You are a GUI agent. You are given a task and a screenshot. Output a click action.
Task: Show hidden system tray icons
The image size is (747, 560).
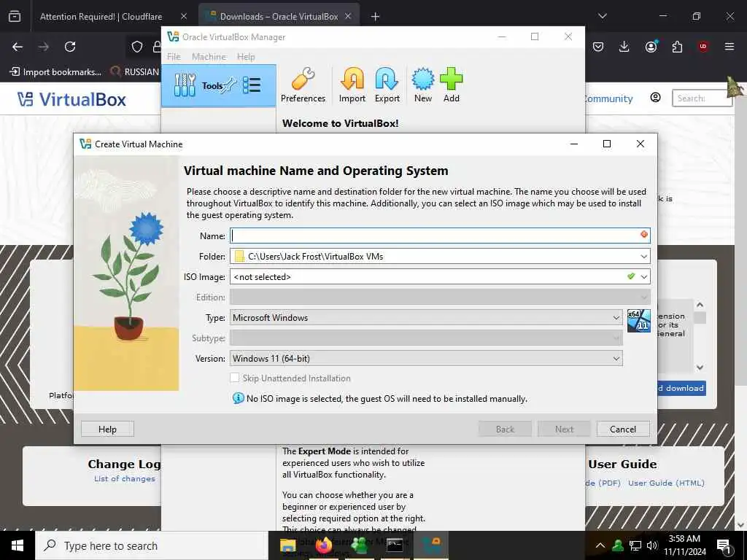tap(600, 545)
